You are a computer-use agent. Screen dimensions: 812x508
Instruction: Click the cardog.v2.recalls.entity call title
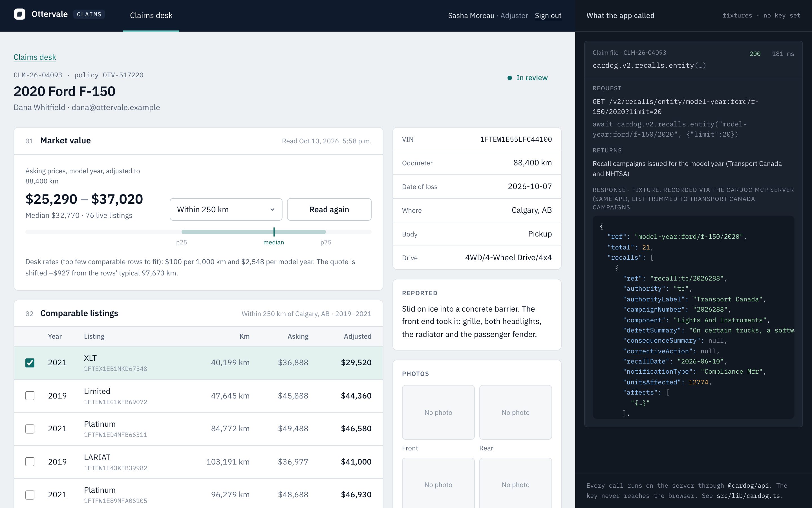(x=649, y=65)
